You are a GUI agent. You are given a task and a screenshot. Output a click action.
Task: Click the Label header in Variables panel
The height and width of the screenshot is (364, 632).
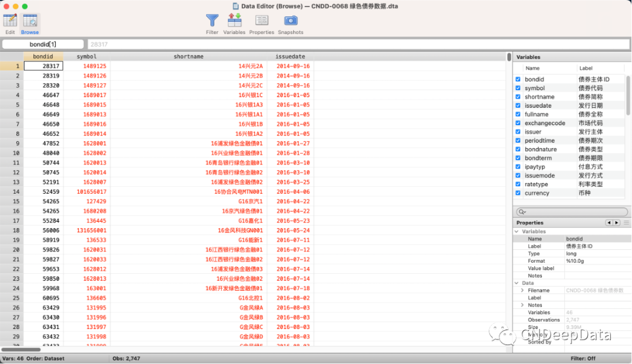pos(586,68)
